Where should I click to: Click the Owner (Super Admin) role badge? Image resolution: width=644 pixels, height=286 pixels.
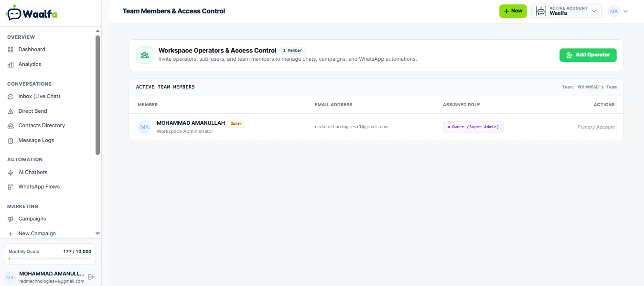coord(473,127)
